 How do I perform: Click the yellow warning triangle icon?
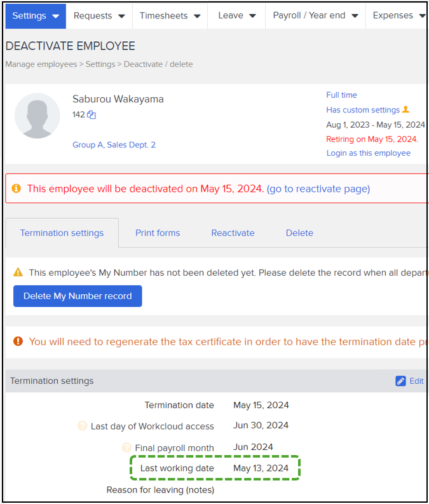18,272
